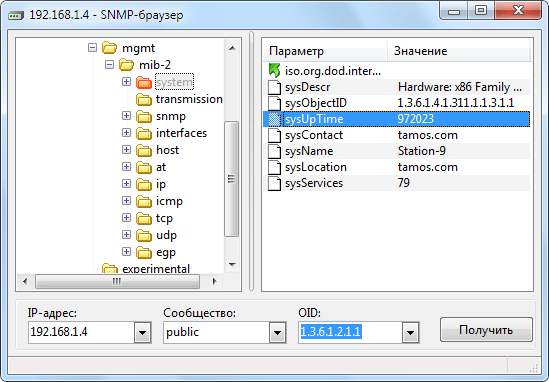The image size is (549, 382).
Task: Select the sysUpTime value 972023
Action: click(x=416, y=119)
